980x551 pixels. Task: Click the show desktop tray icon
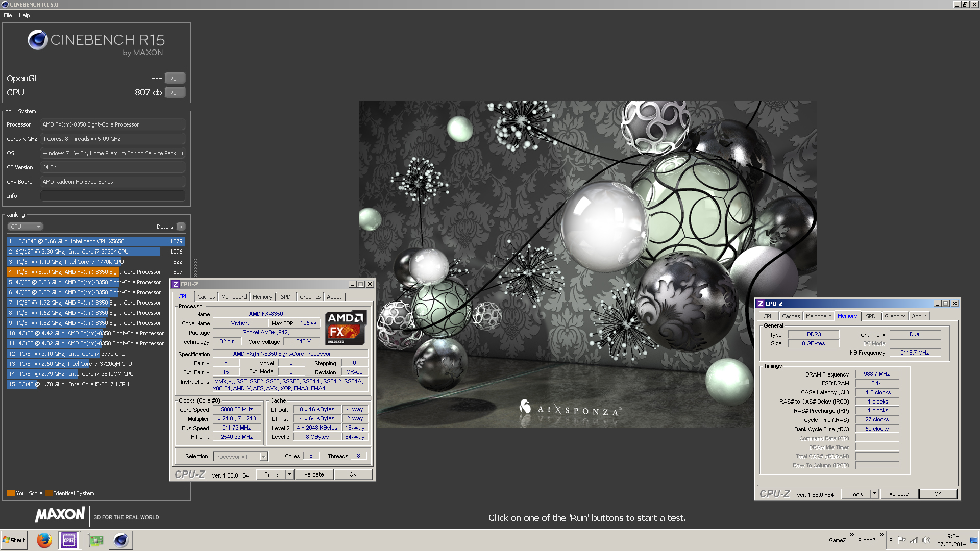(974, 540)
